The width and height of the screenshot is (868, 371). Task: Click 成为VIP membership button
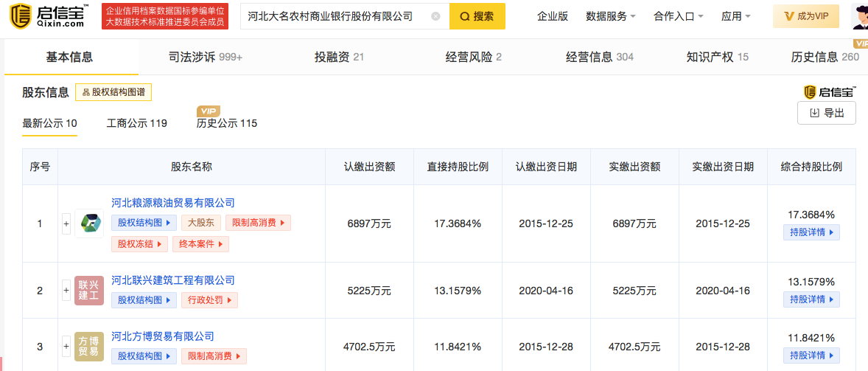pyautogui.click(x=806, y=16)
